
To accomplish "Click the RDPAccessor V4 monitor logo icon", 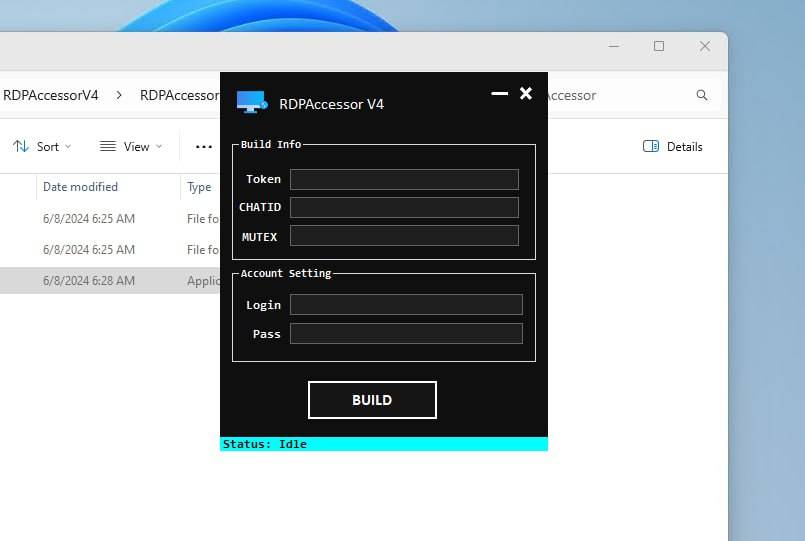I will coord(252,102).
